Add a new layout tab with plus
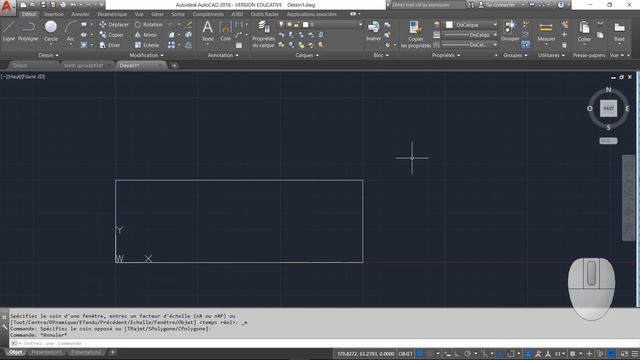 click(112, 352)
